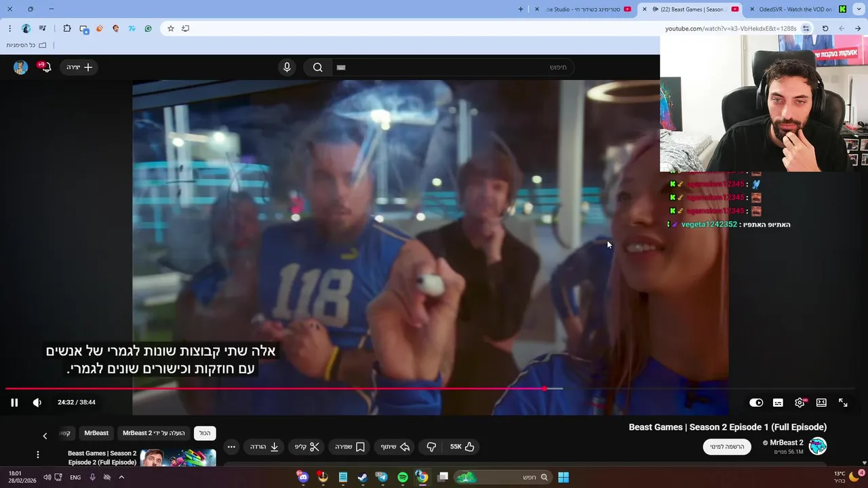Select the הכול filter chip
The height and width of the screenshot is (488, 868).
205,433
